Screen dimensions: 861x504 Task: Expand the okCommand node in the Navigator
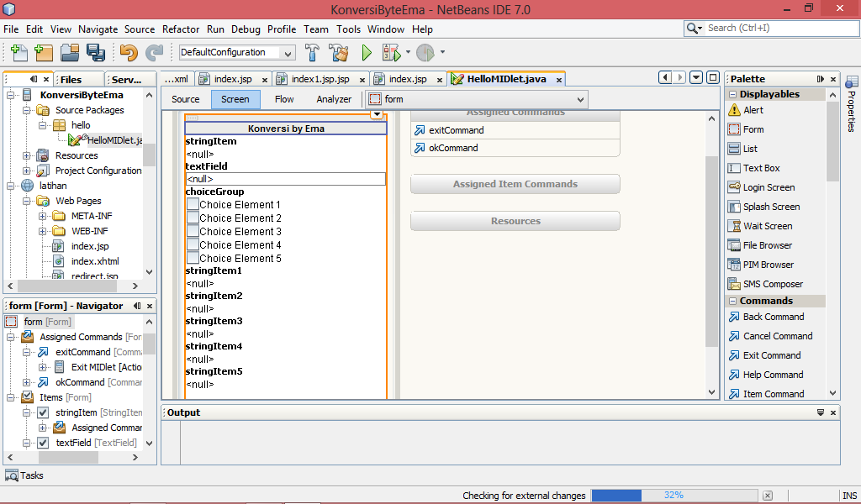pyautogui.click(x=26, y=382)
